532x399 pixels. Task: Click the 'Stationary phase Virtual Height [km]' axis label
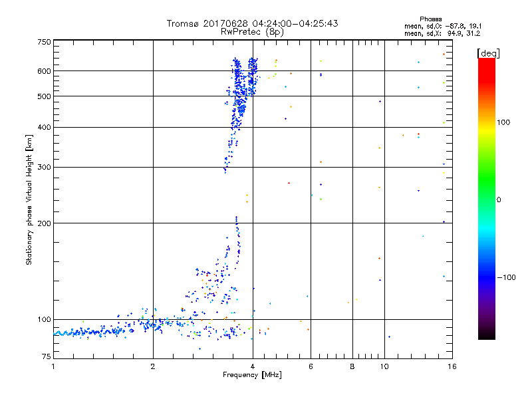coord(29,199)
